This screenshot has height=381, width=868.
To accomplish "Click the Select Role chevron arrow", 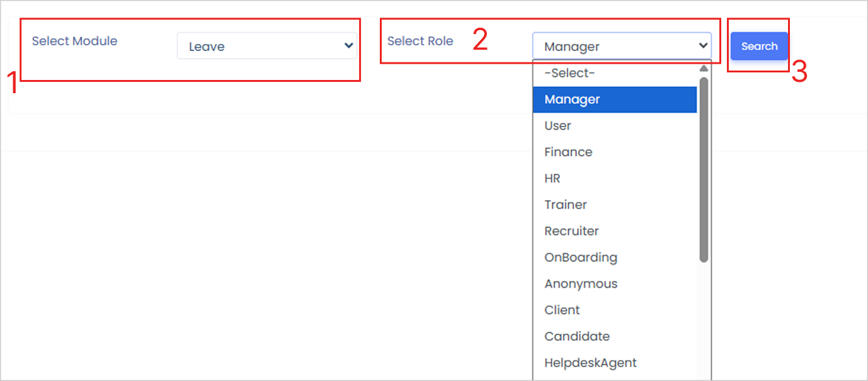I will click(703, 45).
